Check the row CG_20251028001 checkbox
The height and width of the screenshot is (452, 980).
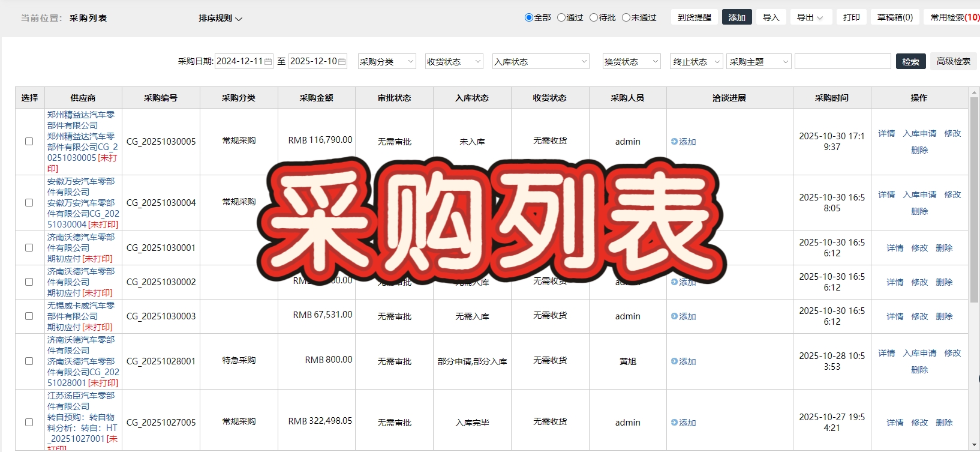coord(29,361)
